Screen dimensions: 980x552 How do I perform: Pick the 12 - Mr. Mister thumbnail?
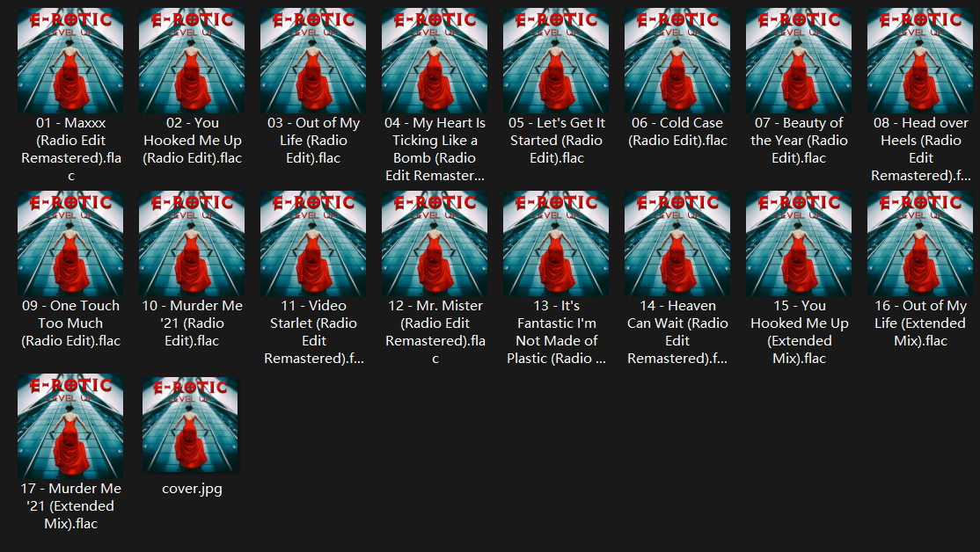coord(435,243)
